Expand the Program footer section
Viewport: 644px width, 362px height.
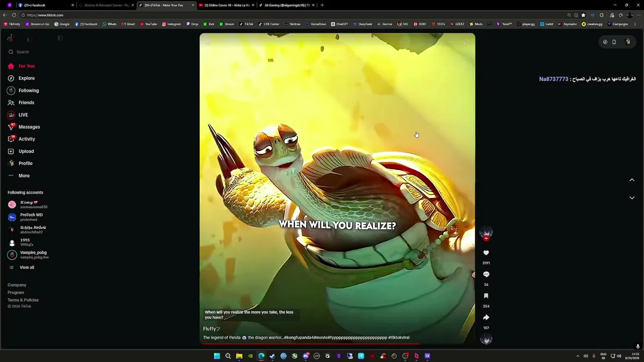click(x=16, y=293)
